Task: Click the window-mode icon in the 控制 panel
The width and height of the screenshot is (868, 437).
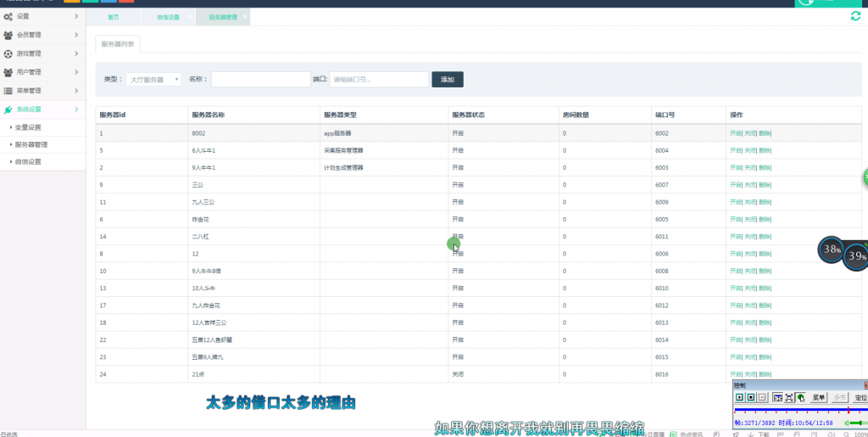Action: [777, 397]
